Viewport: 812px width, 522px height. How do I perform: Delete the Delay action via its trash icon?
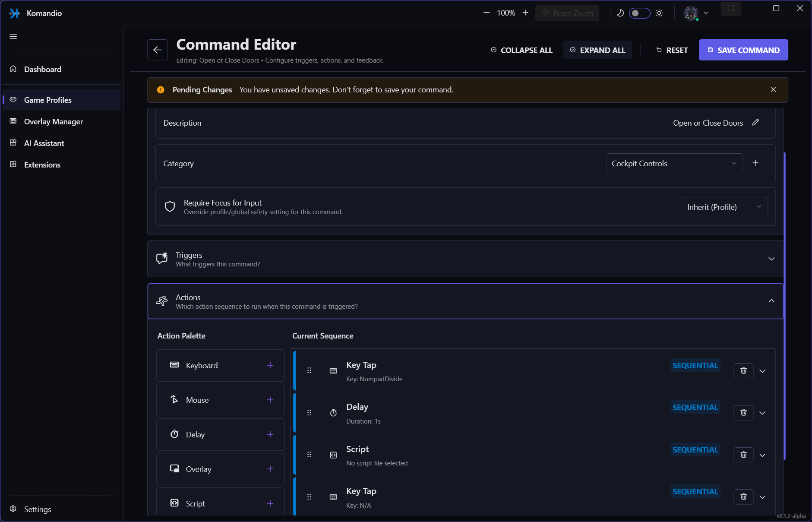click(x=743, y=412)
